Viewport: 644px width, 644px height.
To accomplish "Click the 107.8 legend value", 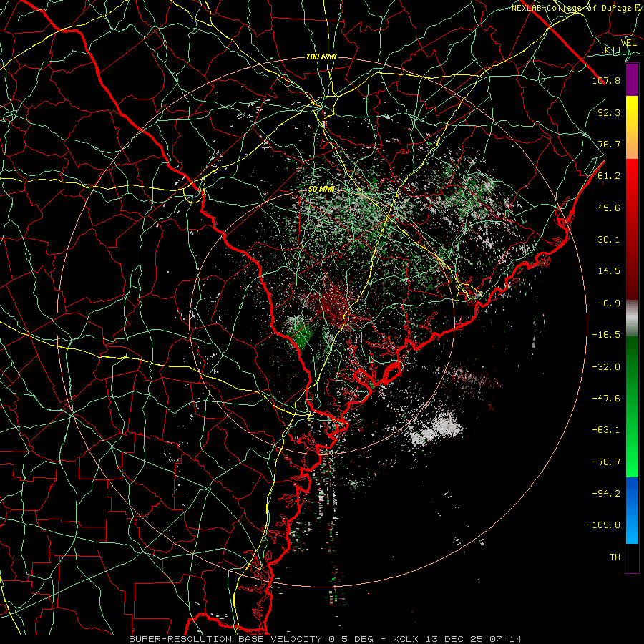I will click(606, 80).
